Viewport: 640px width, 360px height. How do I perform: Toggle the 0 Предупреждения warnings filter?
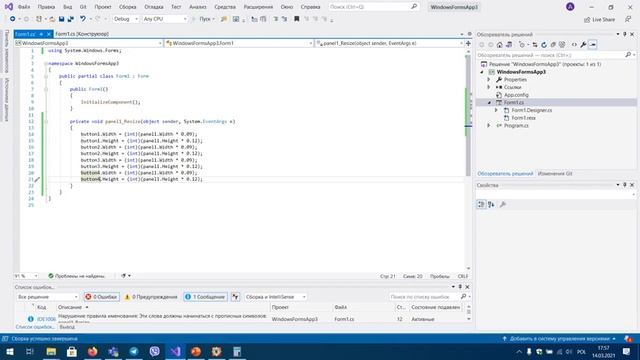click(151, 297)
